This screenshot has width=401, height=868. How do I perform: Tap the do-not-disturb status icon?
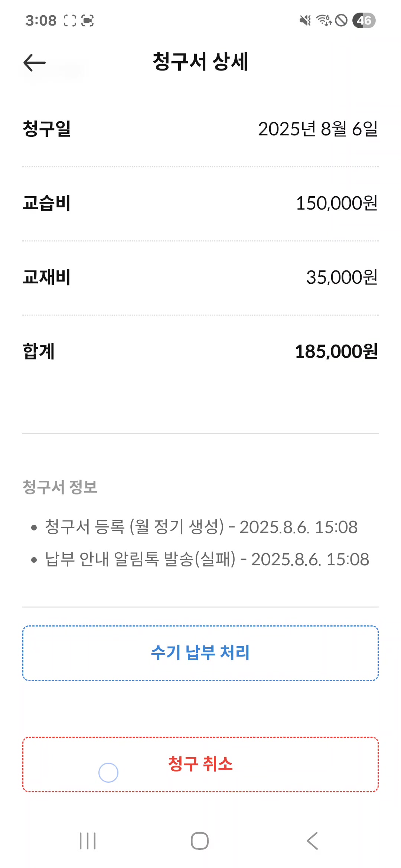pos(341,20)
